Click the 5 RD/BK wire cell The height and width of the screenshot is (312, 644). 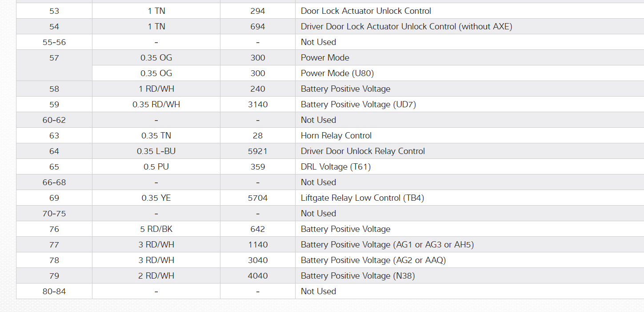click(156, 229)
